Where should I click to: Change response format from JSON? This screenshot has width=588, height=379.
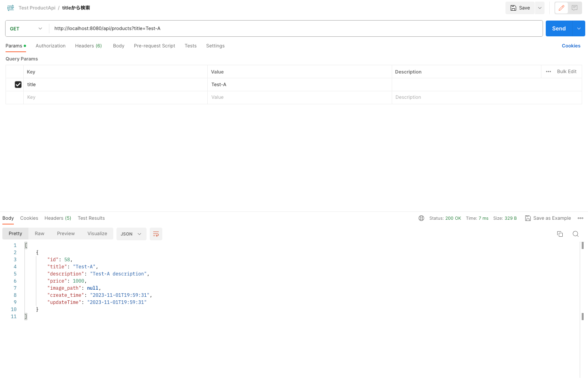pyautogui.click(x=131, y=234)
